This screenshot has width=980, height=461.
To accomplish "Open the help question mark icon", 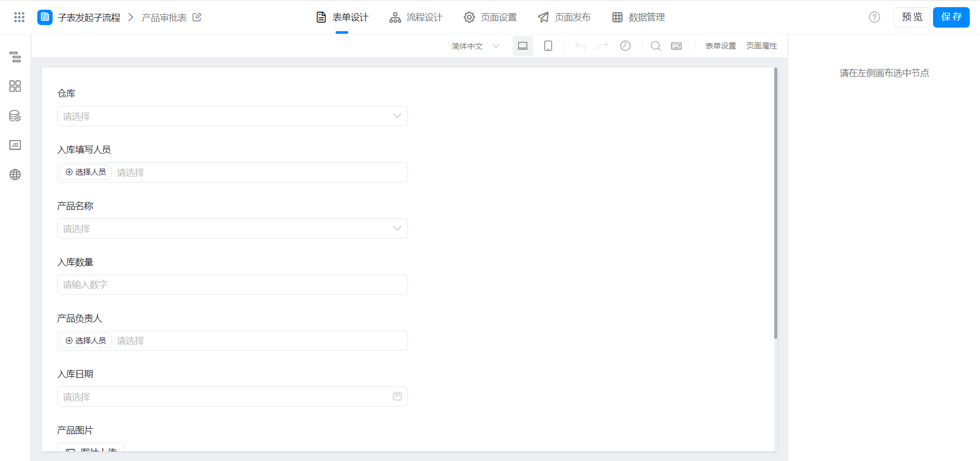I will coord(874,17).
